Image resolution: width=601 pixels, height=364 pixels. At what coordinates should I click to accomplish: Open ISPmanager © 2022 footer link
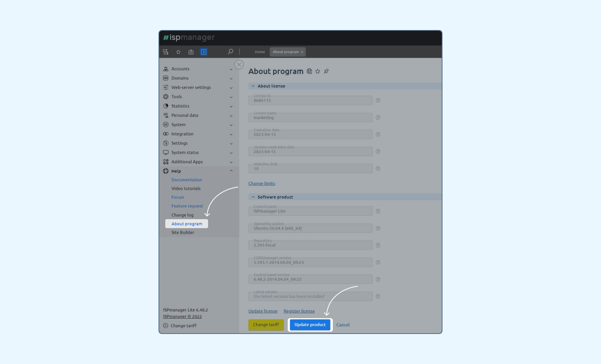click(x=182, y=317)
